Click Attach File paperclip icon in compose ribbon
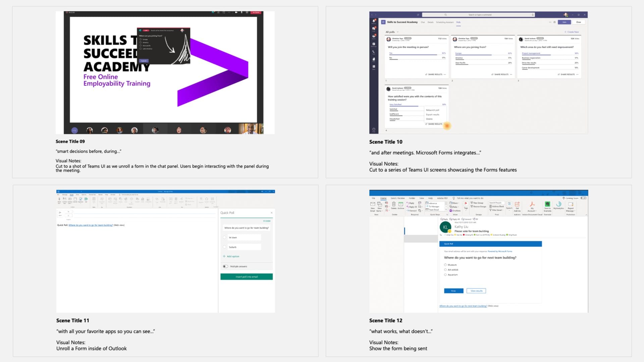 59,199
